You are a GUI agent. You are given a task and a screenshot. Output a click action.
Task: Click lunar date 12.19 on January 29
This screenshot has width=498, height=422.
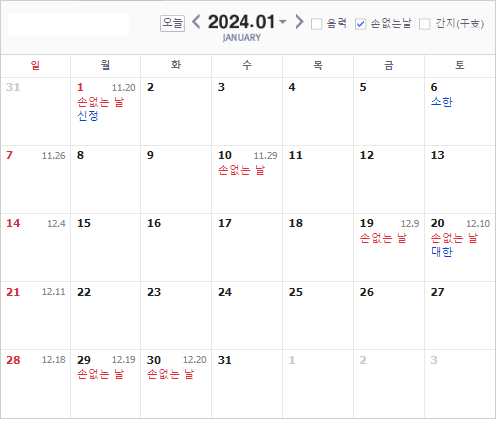coord(124,360)
